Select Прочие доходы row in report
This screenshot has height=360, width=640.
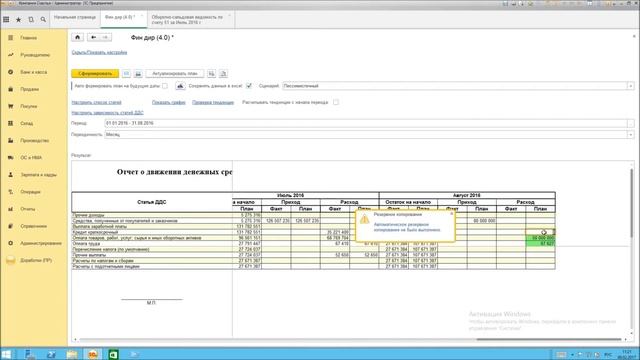pos(152,215)
